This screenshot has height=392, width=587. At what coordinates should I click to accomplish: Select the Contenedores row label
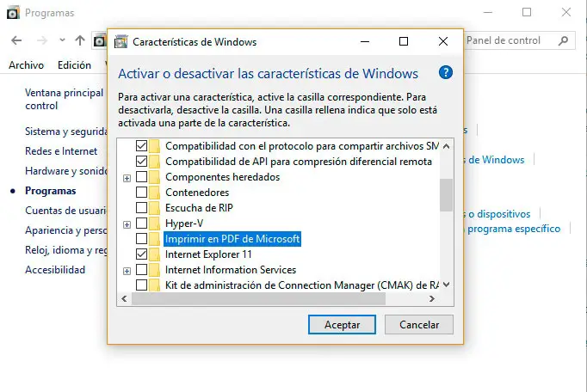[197, 193]
